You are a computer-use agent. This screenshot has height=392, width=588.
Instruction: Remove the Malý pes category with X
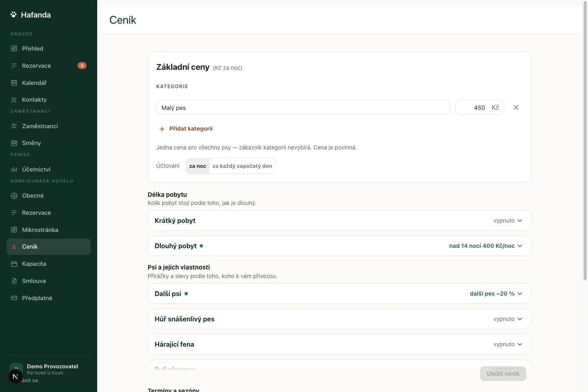(x=516, y=107)
